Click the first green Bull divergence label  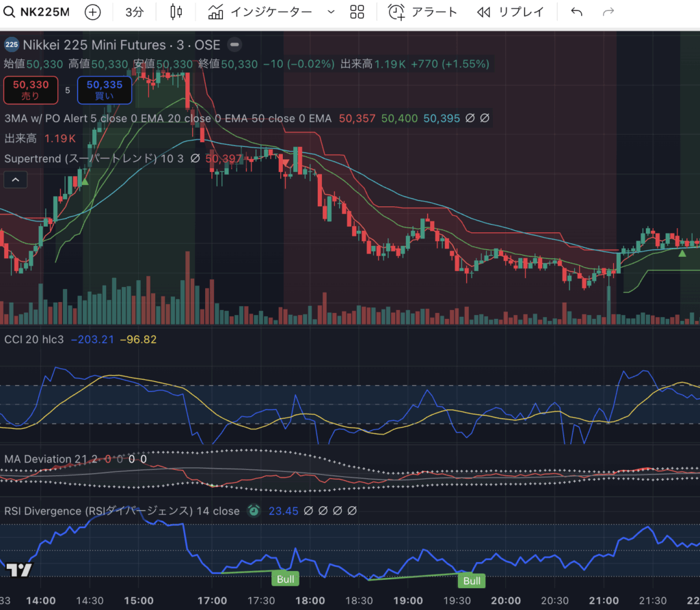(287, 579)
